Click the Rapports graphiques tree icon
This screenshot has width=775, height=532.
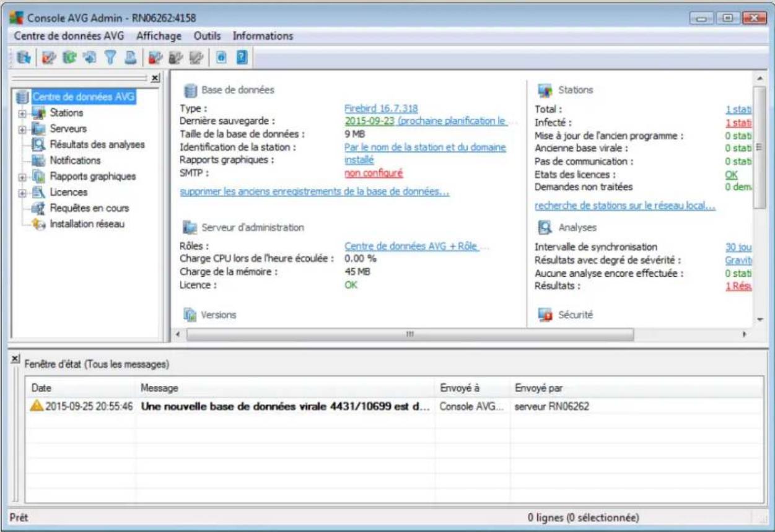tap(38, 177)
